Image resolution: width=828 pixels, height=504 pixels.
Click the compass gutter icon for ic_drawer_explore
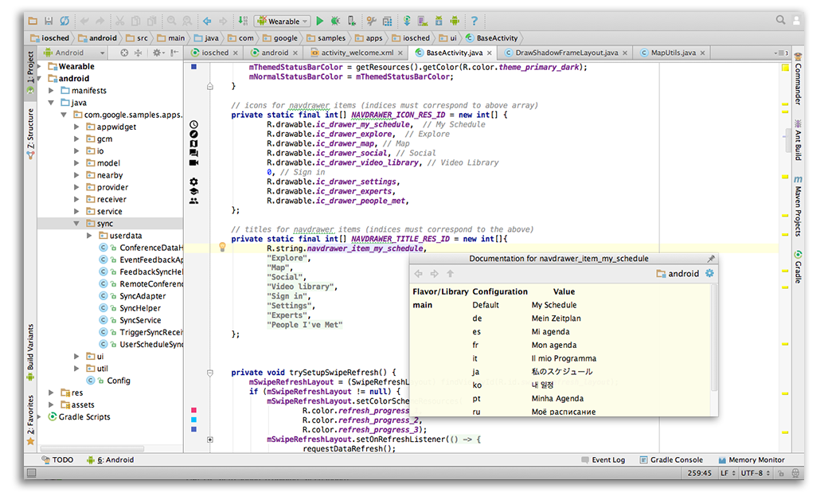click(x=193, y=135)
